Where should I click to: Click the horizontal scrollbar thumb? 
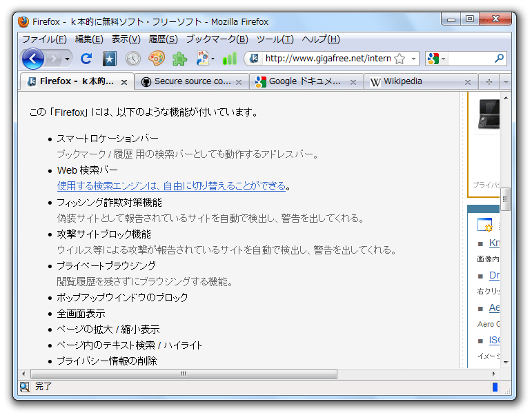click(184, 374)
